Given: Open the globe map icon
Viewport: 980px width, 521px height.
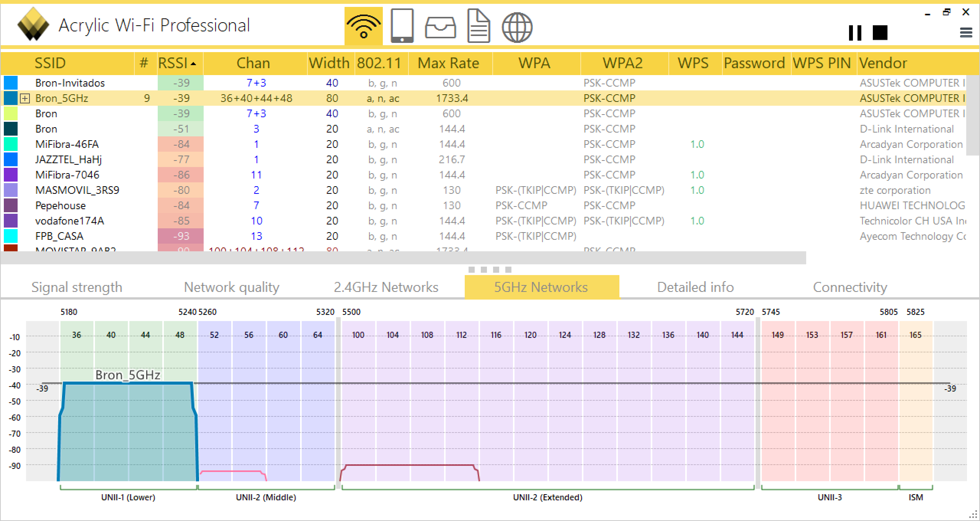Looking at the screenshot, I should (517, 27).
